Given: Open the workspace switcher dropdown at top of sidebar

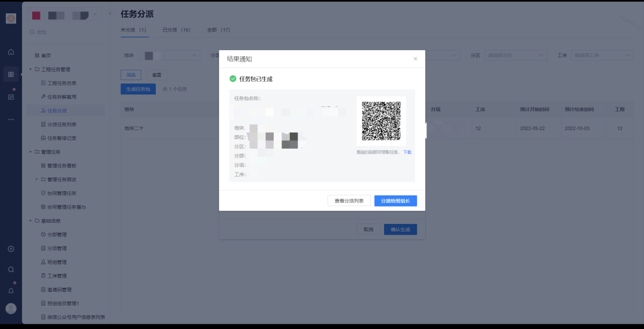Looking at the screenshot, I should (x=64, y=15).
